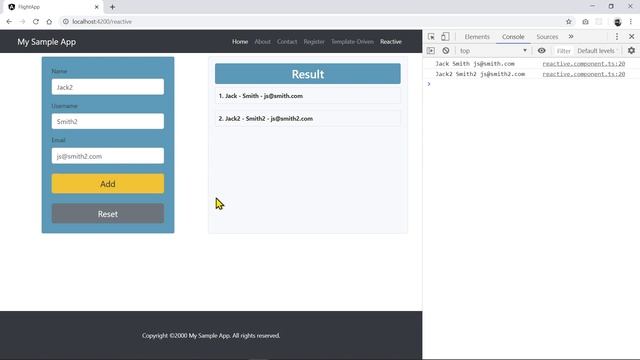Switch to DevTools Console tab
The image size is (640, 360).
(513, 37)
